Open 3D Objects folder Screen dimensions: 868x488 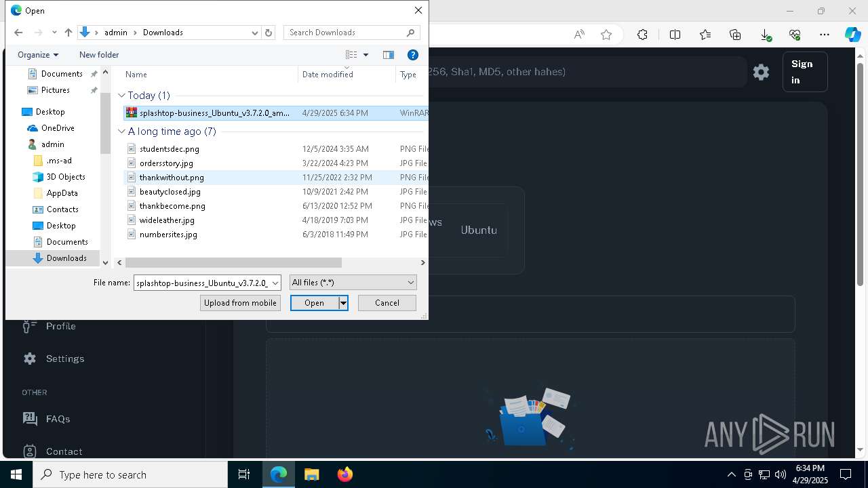click(66, 177)
